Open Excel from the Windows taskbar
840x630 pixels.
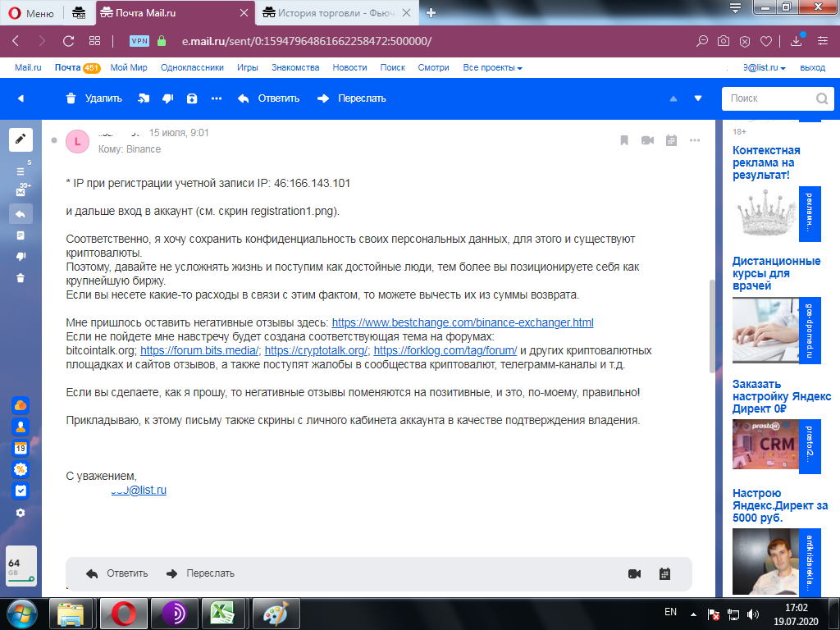(222, 614)
